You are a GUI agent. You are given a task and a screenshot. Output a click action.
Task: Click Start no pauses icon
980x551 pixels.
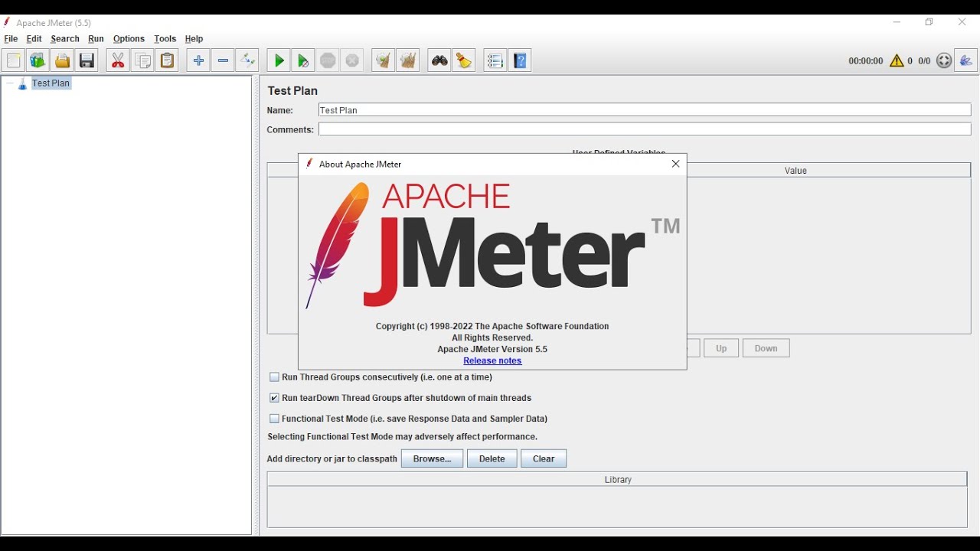point(303,60)
